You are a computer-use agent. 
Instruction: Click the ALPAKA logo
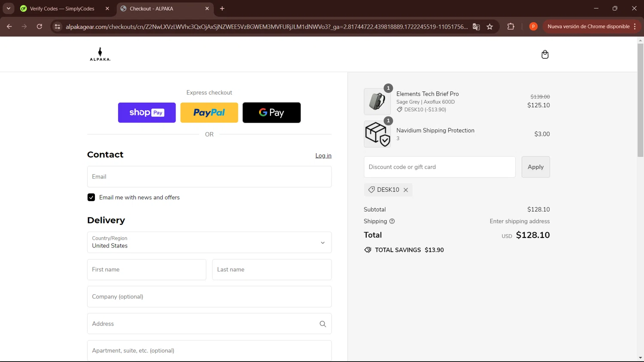(100, 54)
